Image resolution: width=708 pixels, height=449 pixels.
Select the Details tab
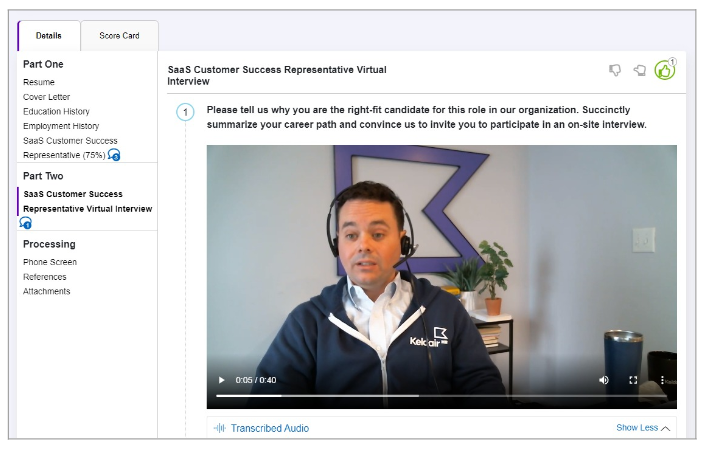[x=49, y=36]
